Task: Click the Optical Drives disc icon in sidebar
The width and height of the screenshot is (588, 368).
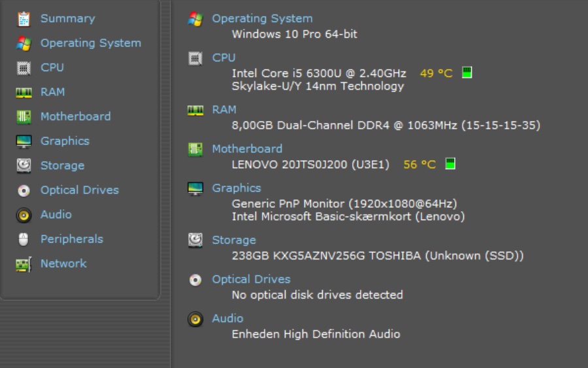Action: tap(24, 191)
